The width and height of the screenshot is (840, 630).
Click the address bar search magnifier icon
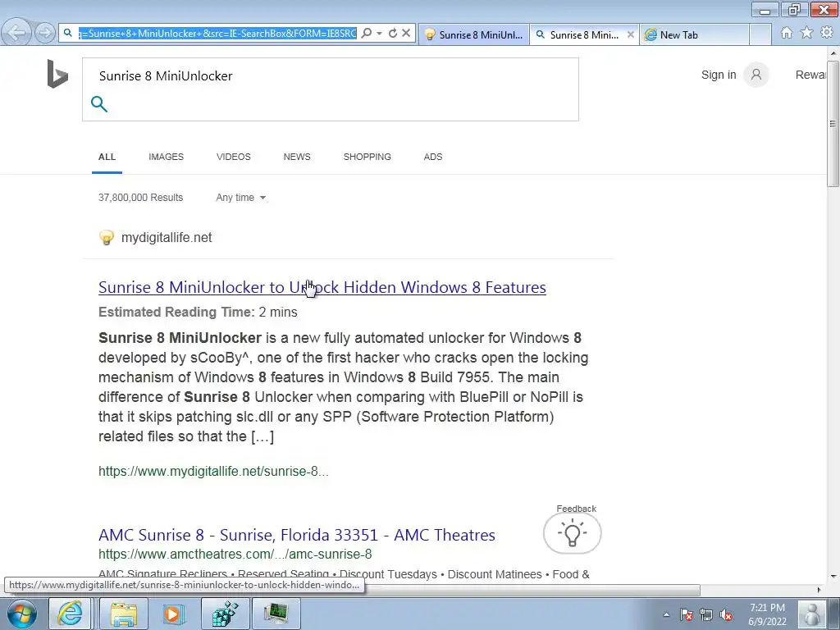click(366, 33)
